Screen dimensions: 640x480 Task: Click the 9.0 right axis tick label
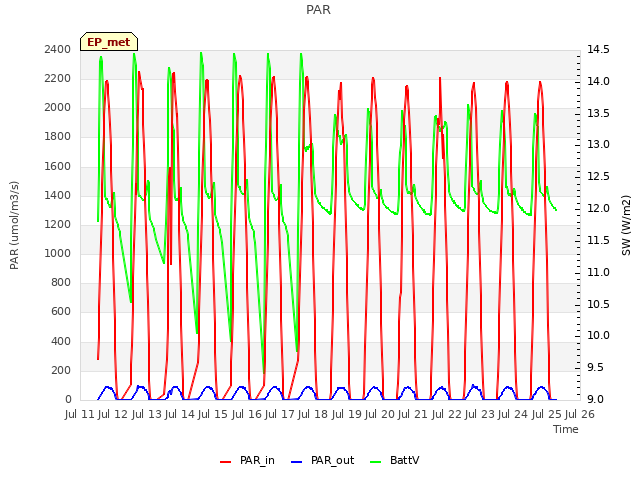point(595,400)
